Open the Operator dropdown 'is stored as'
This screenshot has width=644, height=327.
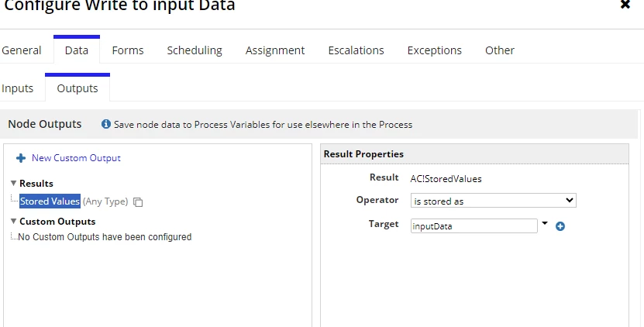click(493, 201)
